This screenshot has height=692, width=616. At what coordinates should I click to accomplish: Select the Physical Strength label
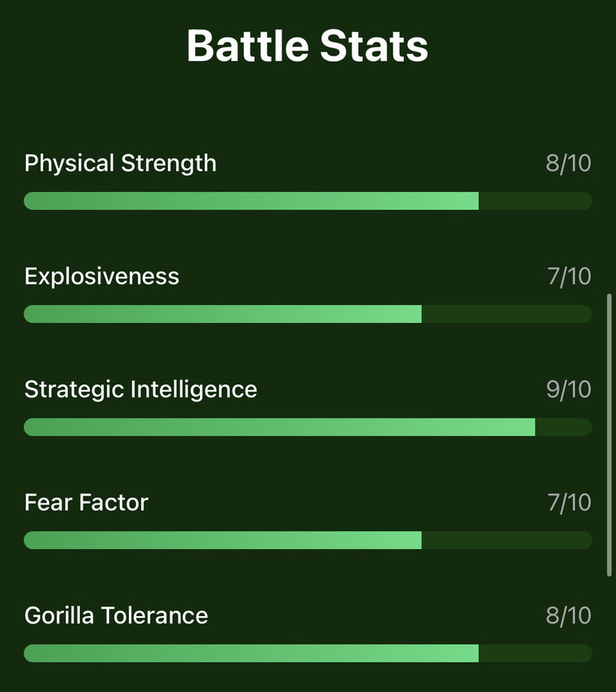point(121,164)
